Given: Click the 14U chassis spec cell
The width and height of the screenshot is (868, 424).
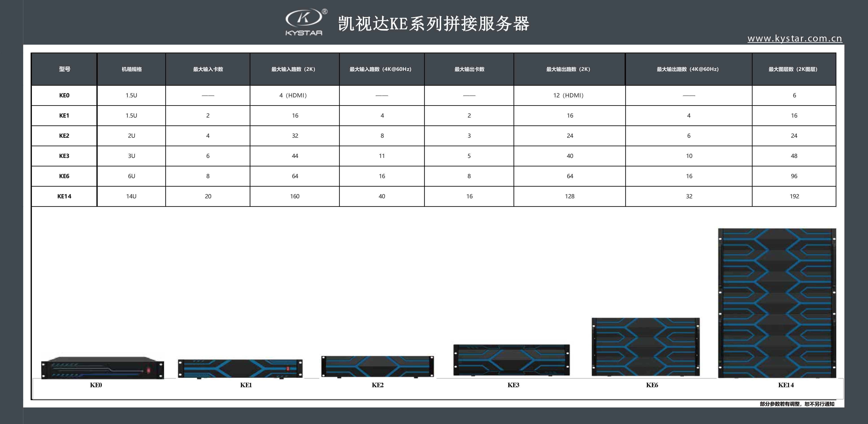Looking at the screenshot, I should [131, 197].
